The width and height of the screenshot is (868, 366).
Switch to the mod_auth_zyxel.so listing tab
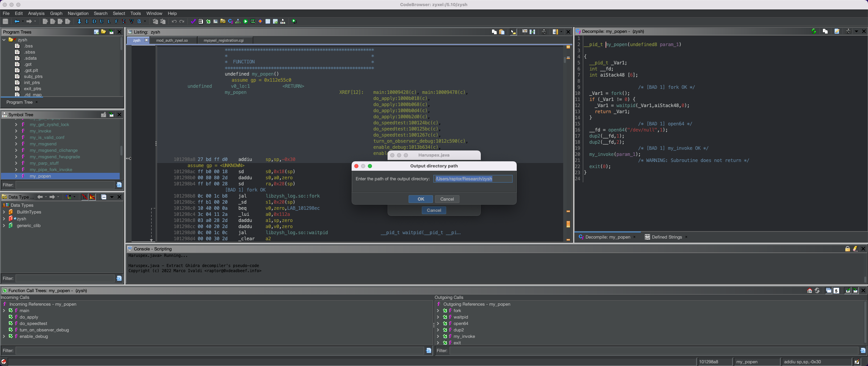tap(172, 40)
